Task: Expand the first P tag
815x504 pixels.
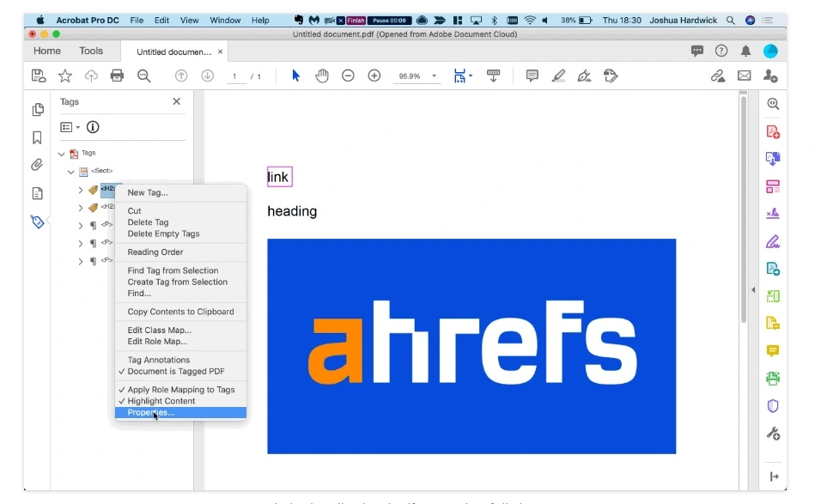Action: (x=81, y=226)
